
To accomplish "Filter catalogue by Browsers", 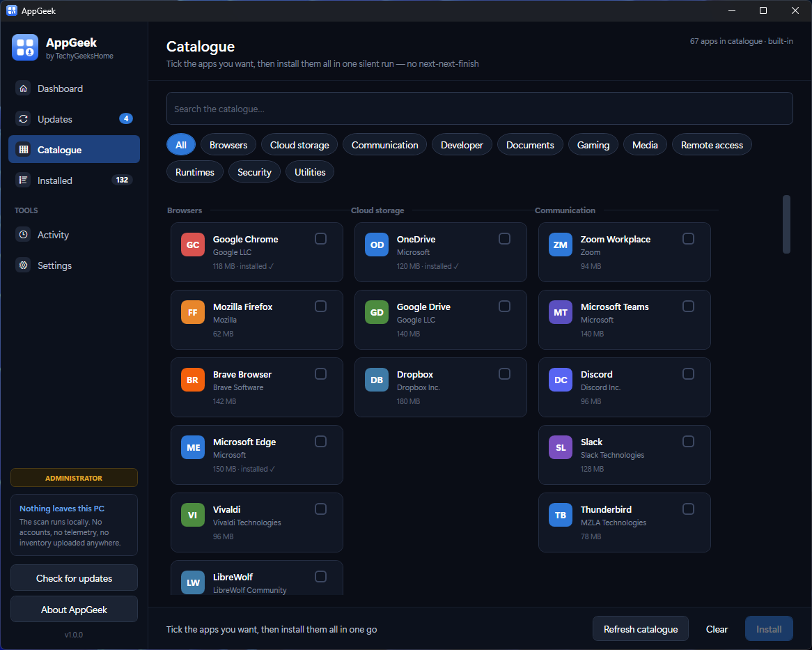I will [x=228, y=145].
